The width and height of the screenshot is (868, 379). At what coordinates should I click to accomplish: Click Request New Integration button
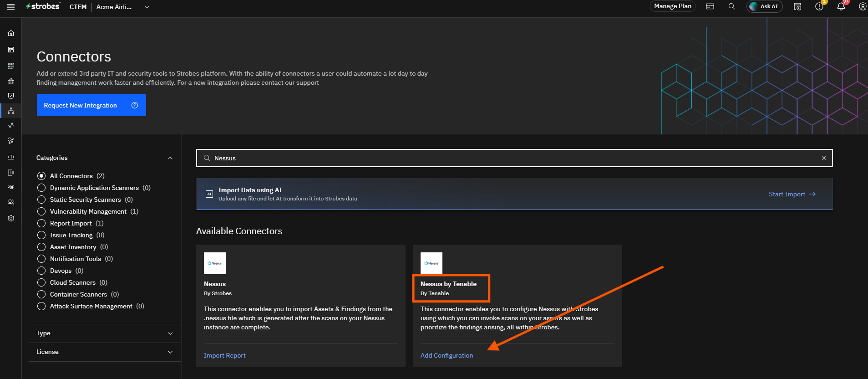(x=91, y=105)
